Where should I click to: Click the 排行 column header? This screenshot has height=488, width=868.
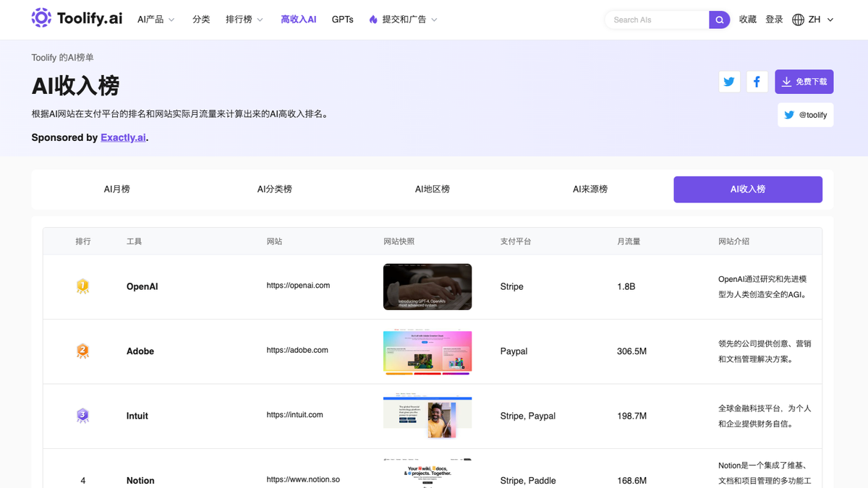pos(83,241)
